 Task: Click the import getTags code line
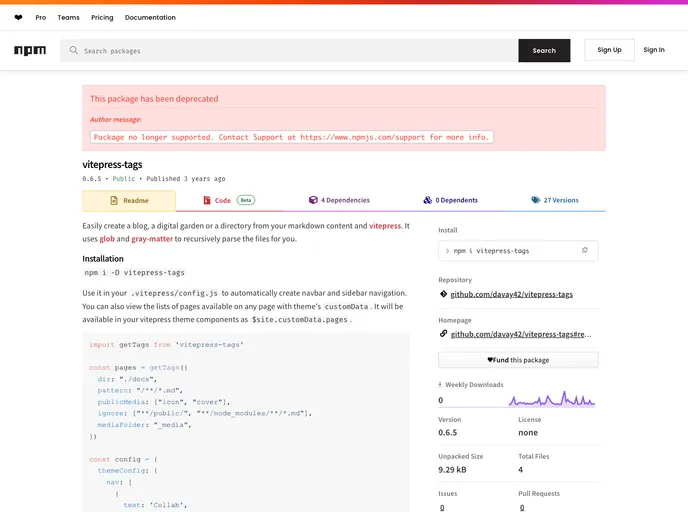pos(166,345)
